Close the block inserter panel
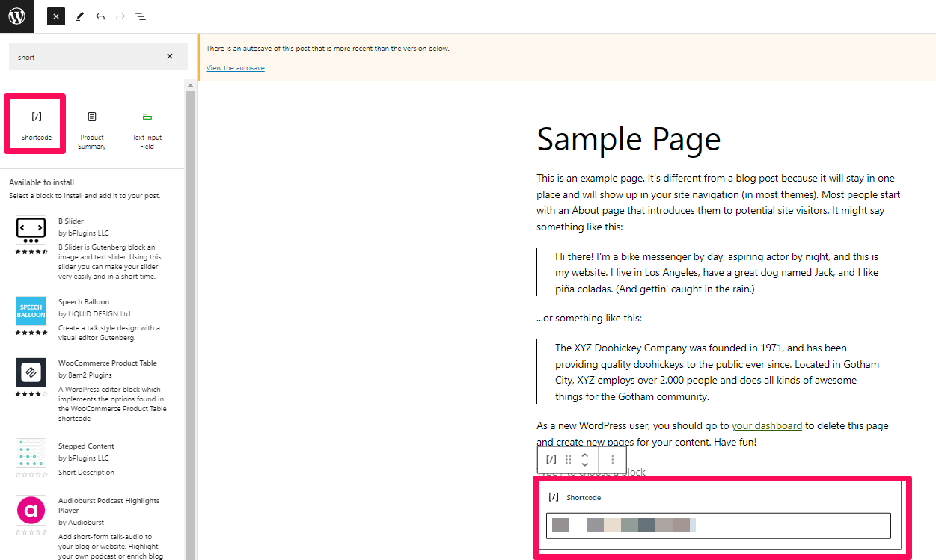 [x=56, y=16]
